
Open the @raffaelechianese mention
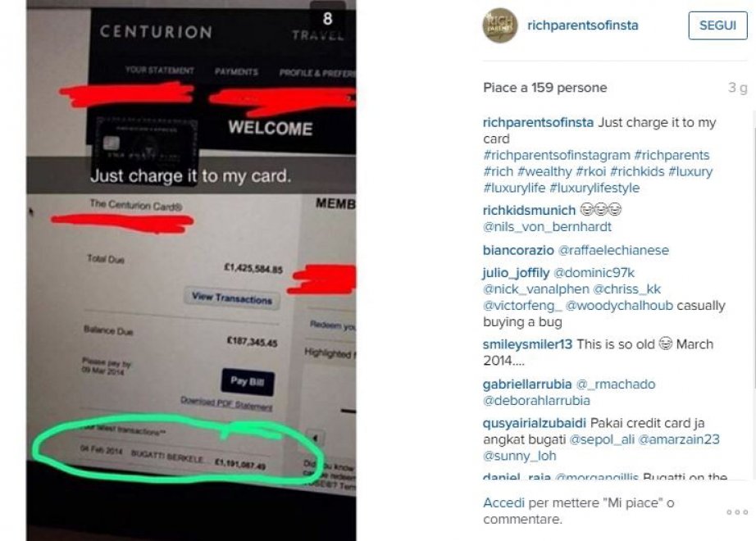click(x=613, y=250)
